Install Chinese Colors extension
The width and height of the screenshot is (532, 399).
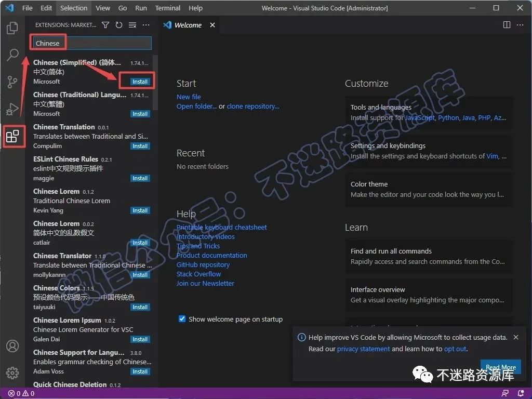coord(140,308)
